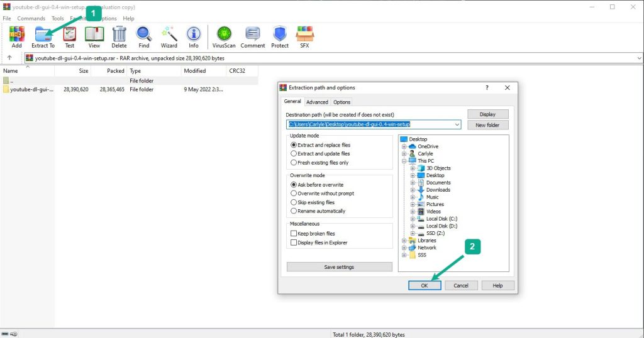The width and height of the screenshot is (644, 338).
Task: Select the parent folder ".." row
Action: pos(129,81)
